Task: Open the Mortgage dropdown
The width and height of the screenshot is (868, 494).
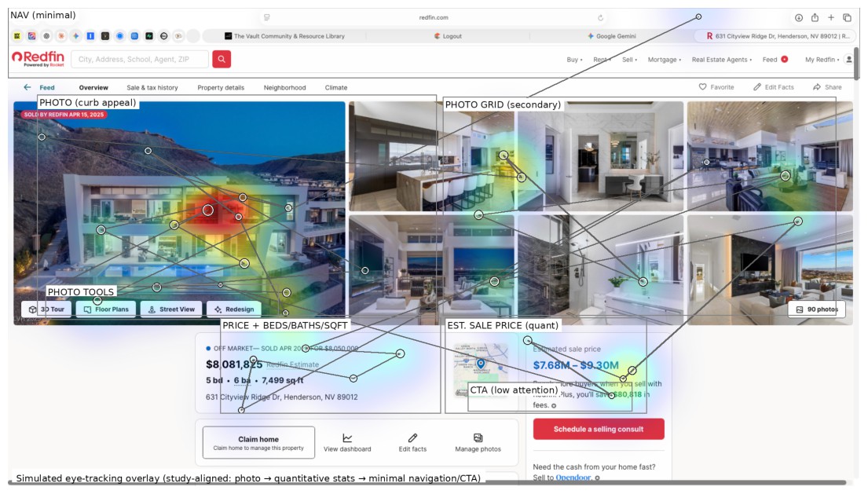Action: click(x=664, y=58)
